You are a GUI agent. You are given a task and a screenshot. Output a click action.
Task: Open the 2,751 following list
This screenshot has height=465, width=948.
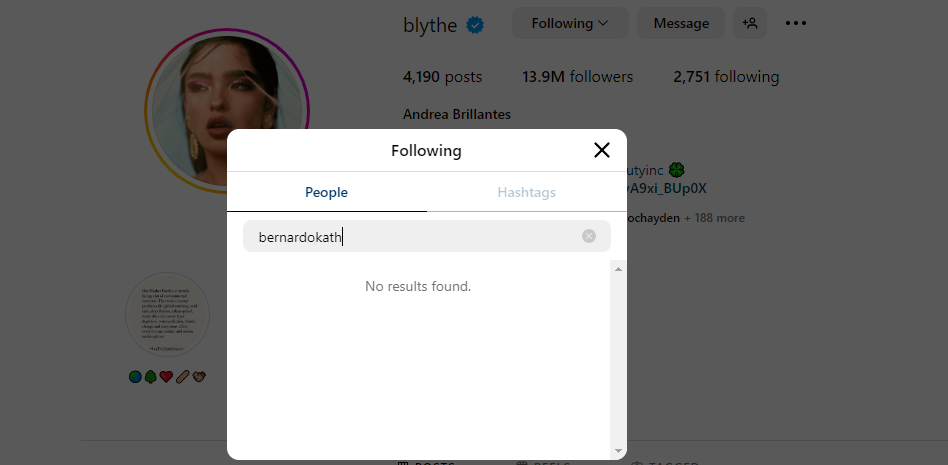[x=726, y=77]
